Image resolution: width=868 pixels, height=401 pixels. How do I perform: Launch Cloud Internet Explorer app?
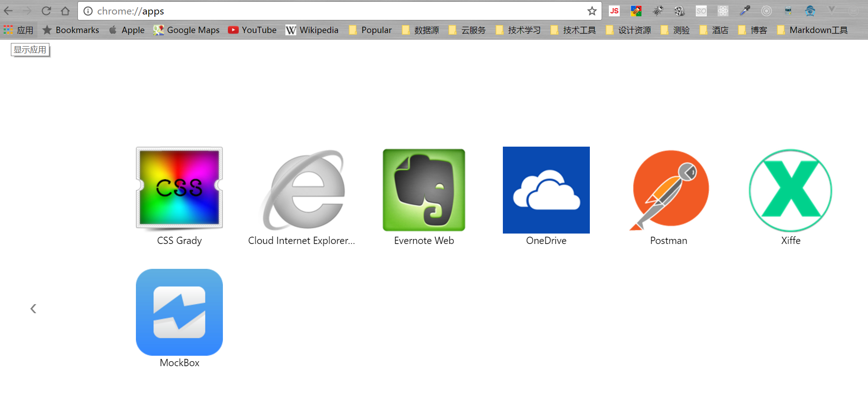click(x=302, y=190)
